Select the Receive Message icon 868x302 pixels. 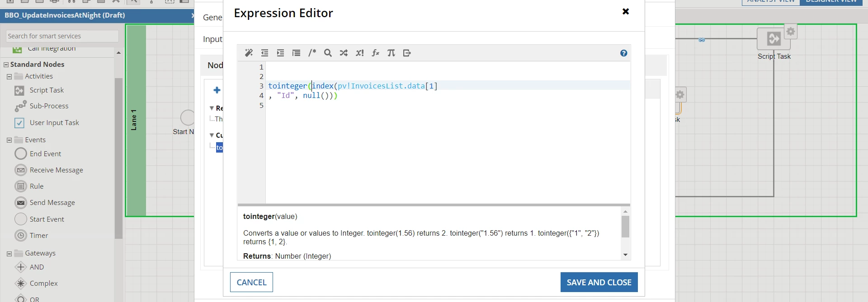click(x=21, y=170)
